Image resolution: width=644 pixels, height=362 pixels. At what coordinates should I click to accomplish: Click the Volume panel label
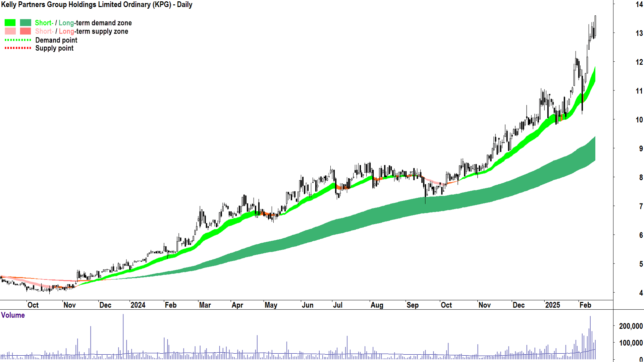pyautogui.click(x=13, y=315)
